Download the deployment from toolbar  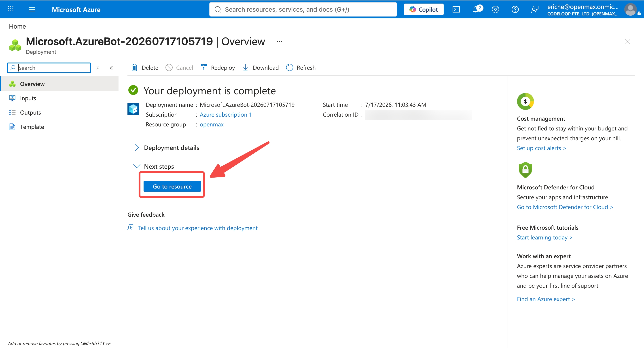pyautogui.click(x=261, y=68)
